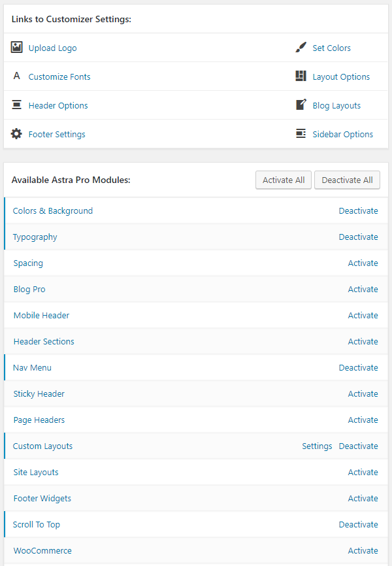Click the sidebar icon beside Sidebar Options
The height and width of the screenshot is (566, 392).
(x=301, y=133)
